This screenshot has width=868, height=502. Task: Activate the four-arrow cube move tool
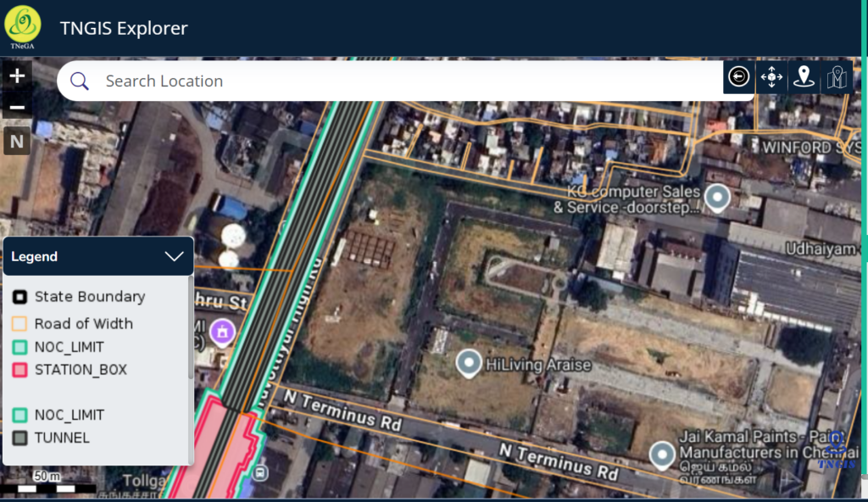pyautogui.click(x=771, y=77)
